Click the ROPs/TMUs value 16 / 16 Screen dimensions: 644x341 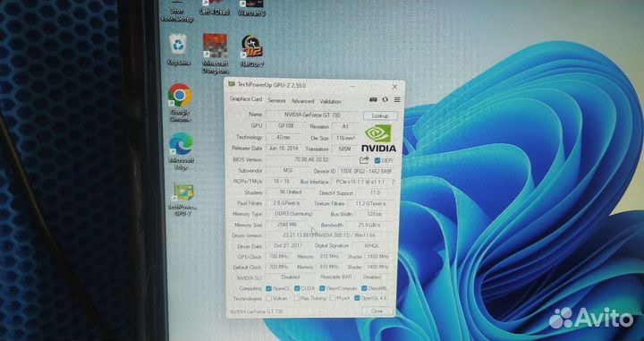[x=282, y=181]
